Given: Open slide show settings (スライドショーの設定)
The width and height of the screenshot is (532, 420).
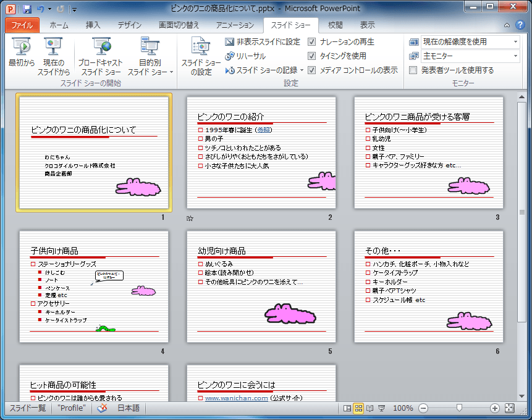Looking at the screenshot, I should (x=201, y=57).
